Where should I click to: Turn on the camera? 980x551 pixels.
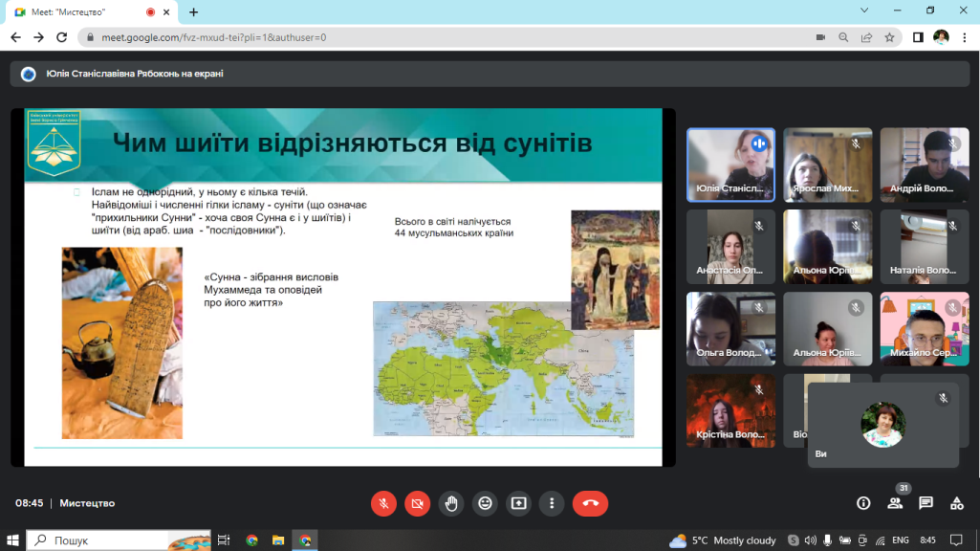(x=417, y=503)
